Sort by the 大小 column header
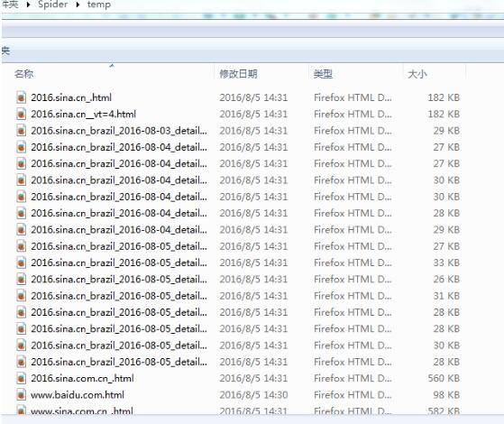The width and height of the screenshot is (504, 424). [x=417, y=74]
